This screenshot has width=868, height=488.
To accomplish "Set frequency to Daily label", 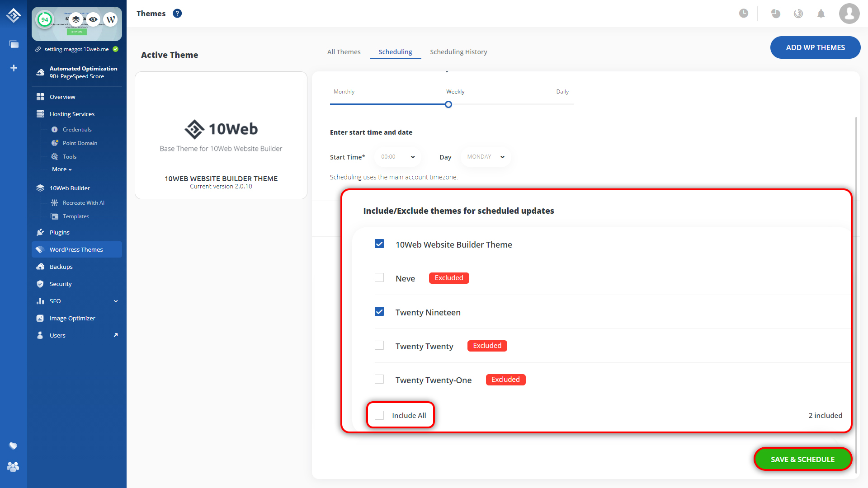I will click(562, 92).
